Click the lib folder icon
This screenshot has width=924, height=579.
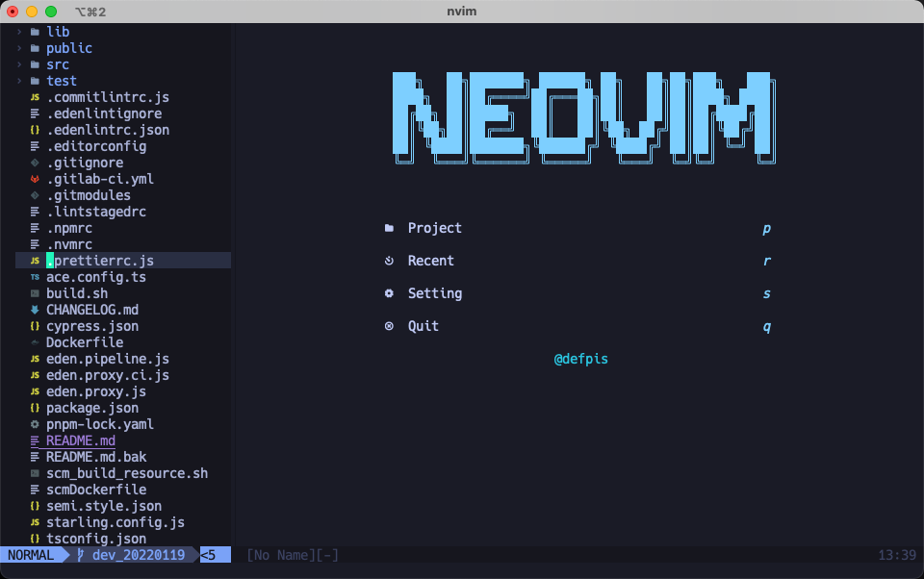coord(35,32)
